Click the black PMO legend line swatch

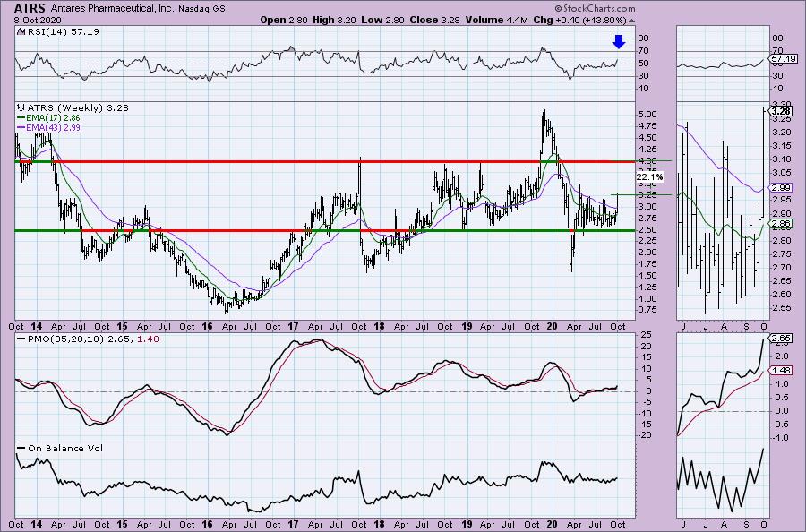[21, 339]
